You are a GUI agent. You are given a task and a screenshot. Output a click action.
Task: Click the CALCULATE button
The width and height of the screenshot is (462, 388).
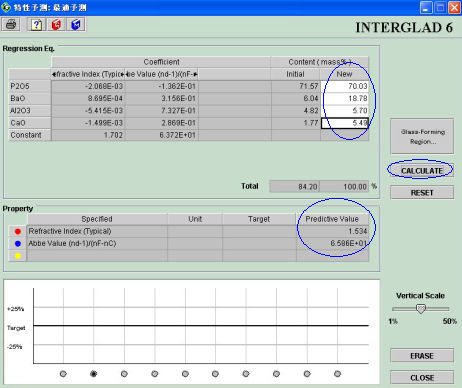tap(422, 171)
